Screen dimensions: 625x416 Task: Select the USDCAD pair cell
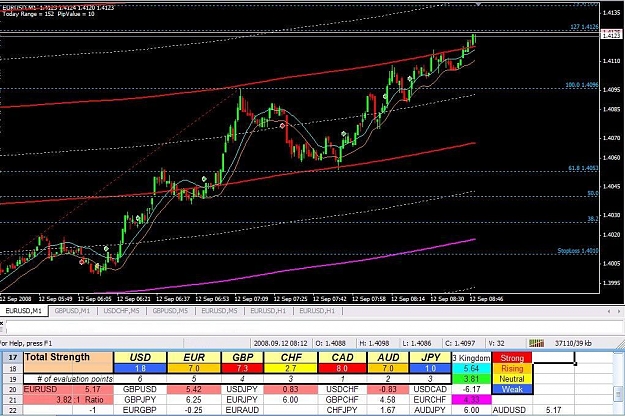click(x=430, y=389)
